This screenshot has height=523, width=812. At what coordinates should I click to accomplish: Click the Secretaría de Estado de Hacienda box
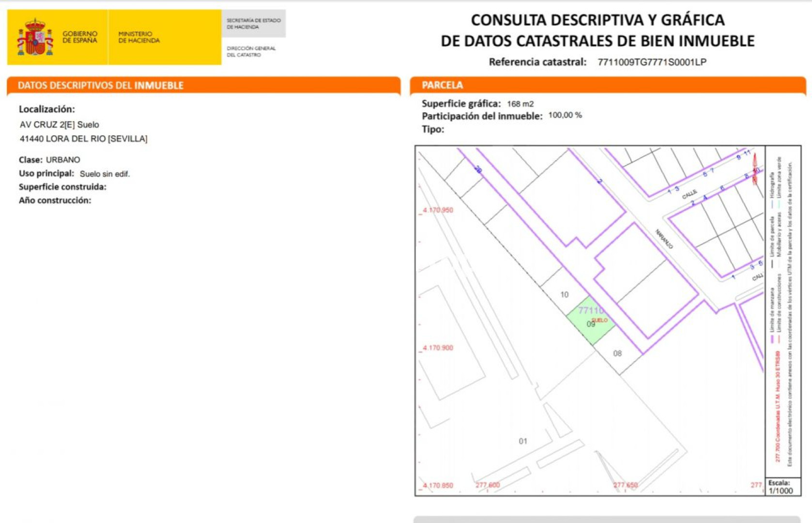253,24
